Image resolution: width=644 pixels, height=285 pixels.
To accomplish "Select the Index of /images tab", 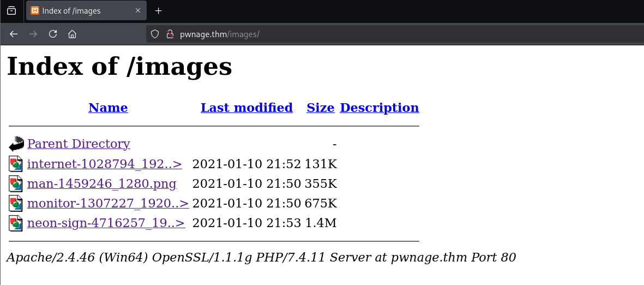I will 82,11.
